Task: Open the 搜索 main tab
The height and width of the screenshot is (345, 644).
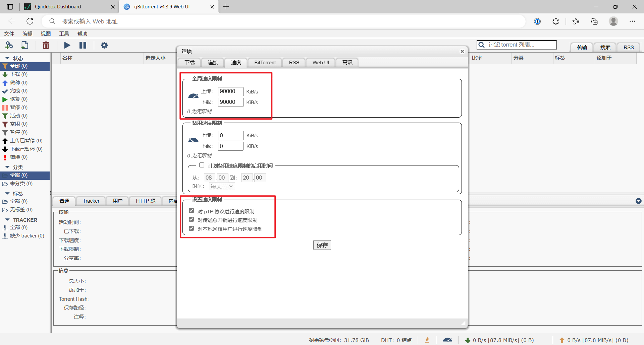Action: (x=605, y=48)
